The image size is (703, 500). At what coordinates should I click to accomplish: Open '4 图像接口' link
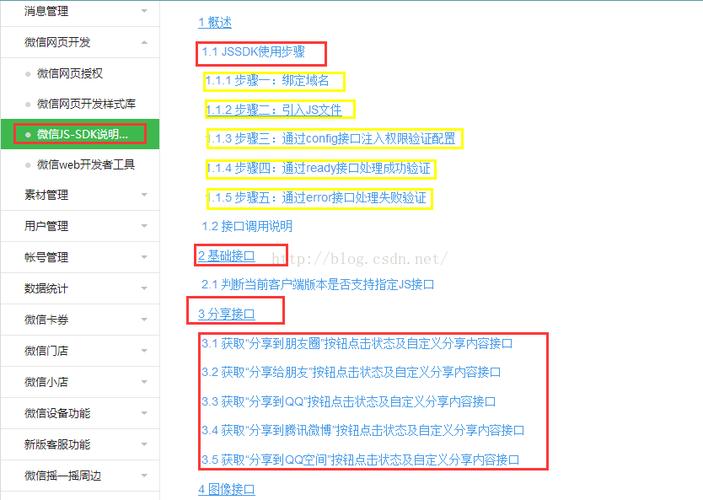coord(226,489)
